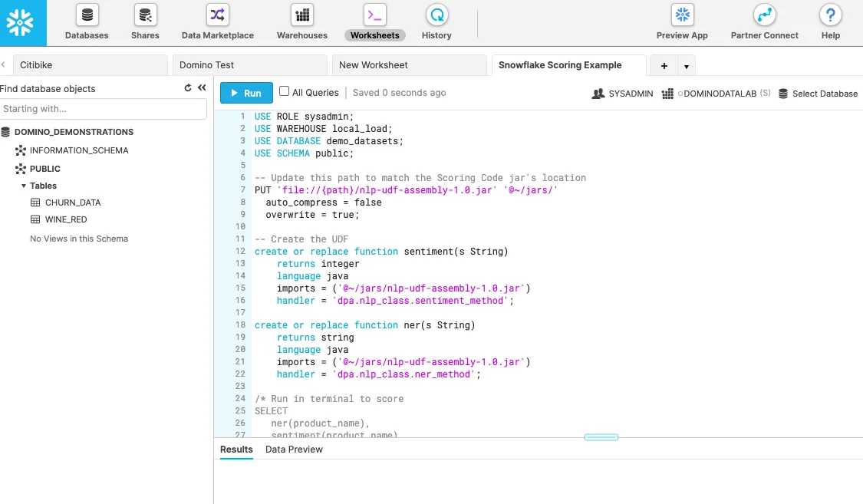Click 'No Views in this Schema' text
This screenshot has width=863, height=504.
79,239
